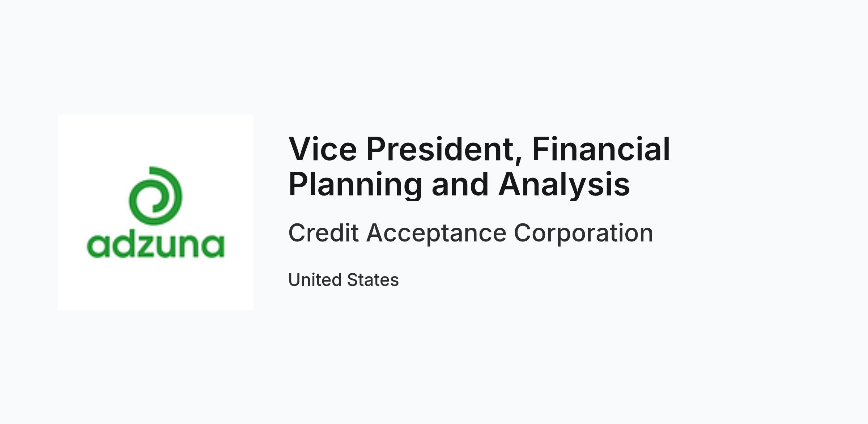Select the white Adzuna logo tile
868x424 pixels.
(156, 212)
